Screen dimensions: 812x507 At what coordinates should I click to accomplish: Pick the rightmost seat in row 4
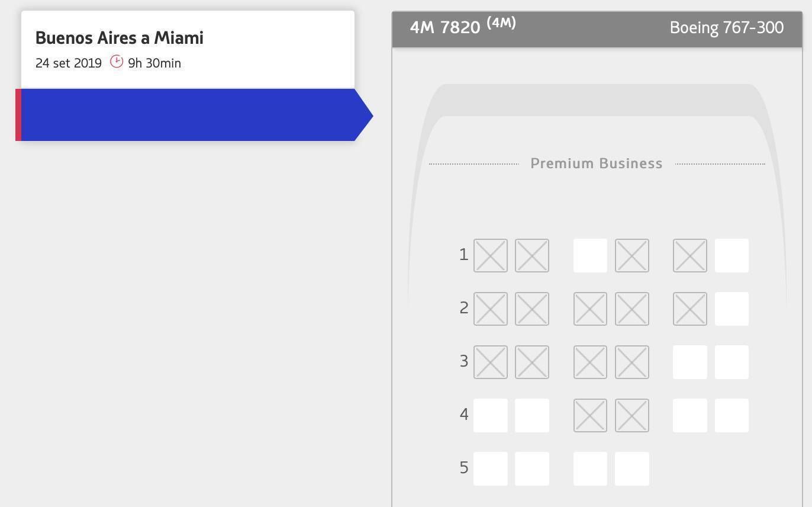point(732,416)
